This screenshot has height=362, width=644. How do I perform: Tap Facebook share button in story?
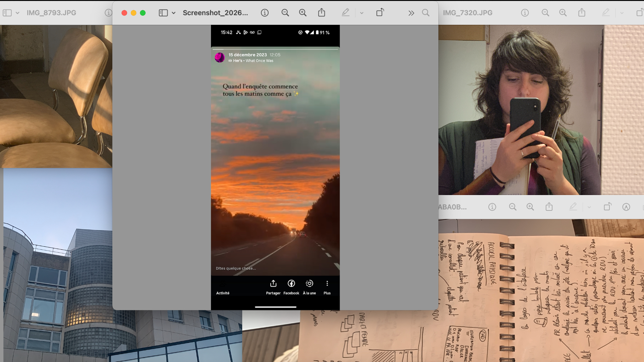pos(291,287)
